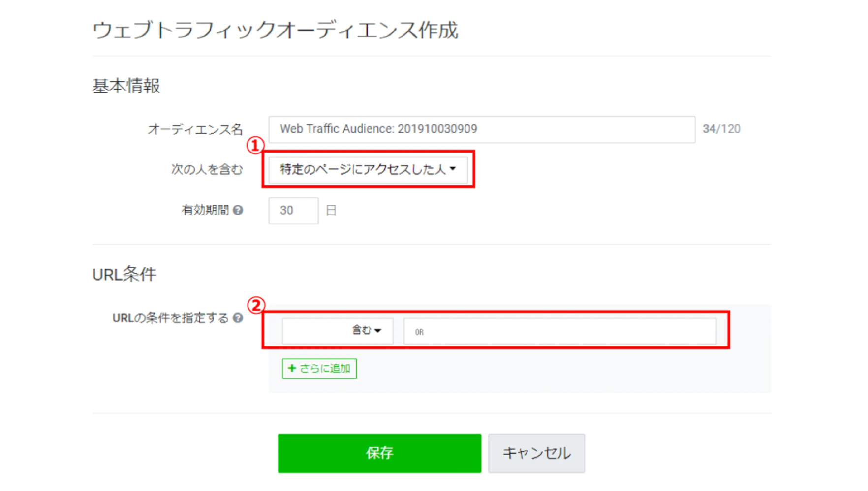
Task: Click the 次の人を含む label
Action: 207,170
